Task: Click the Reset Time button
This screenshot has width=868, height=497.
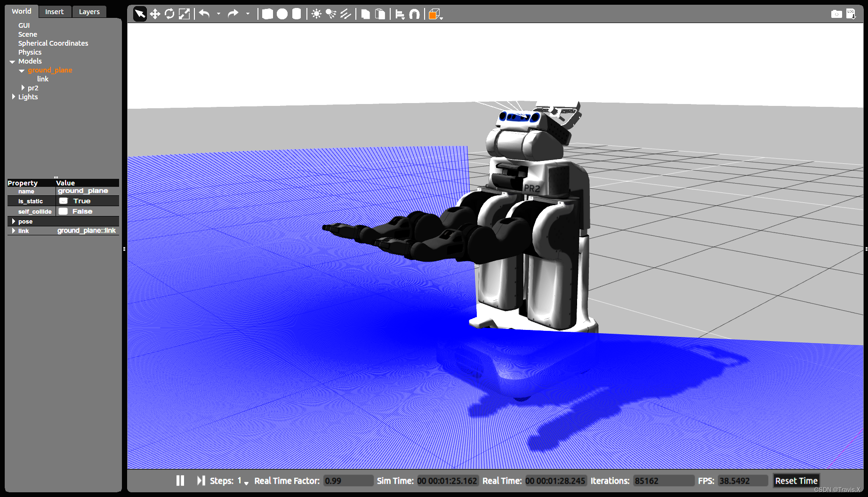Action: click(x=796, y=481)
